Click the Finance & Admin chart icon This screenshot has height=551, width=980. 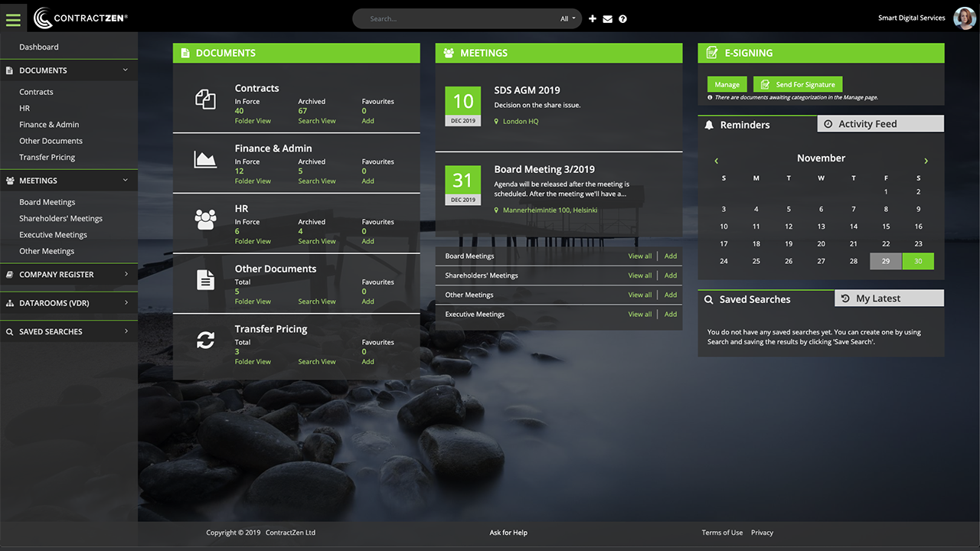pos(205,159)
